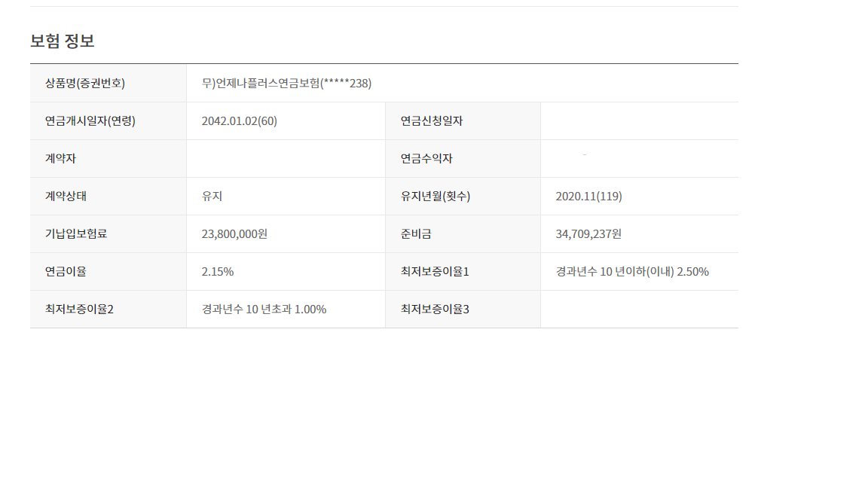Click the '준비금' label
Image resolution: width=868 pixels, height=488 pixels.
(416, 233)
